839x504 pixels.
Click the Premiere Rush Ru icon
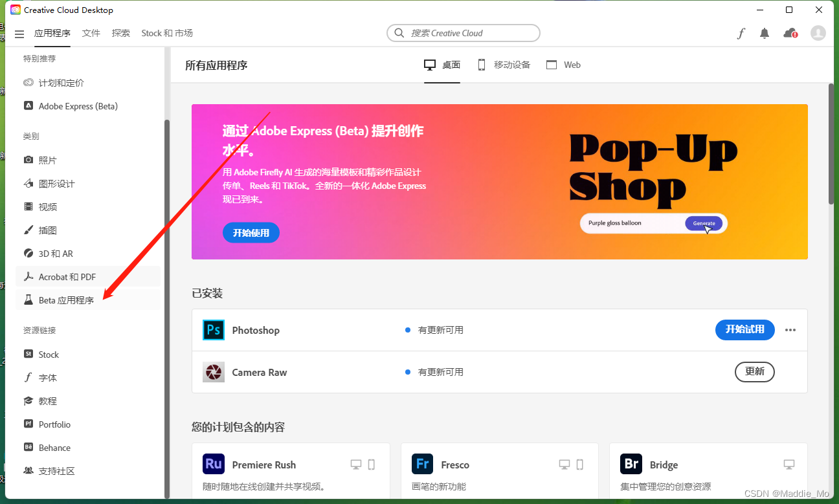214,464
